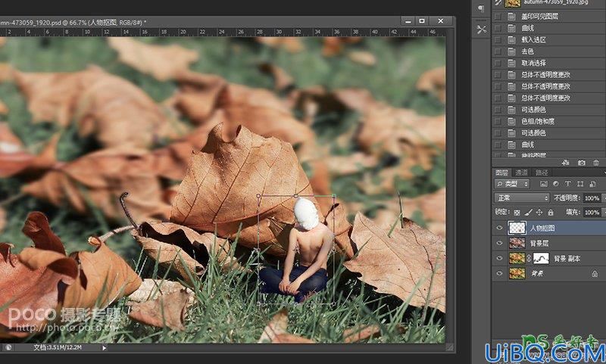Filter layers for type layers

click(x=567, y=184)
